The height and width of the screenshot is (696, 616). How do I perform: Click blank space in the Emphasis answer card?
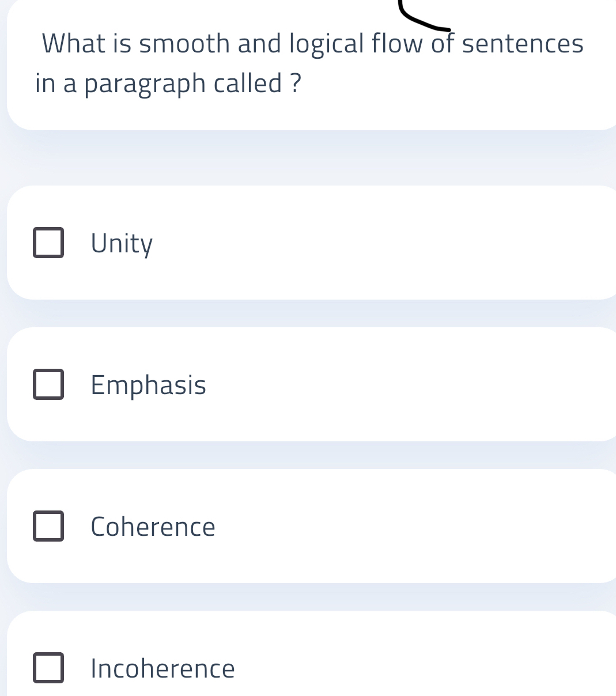point(403,385)
